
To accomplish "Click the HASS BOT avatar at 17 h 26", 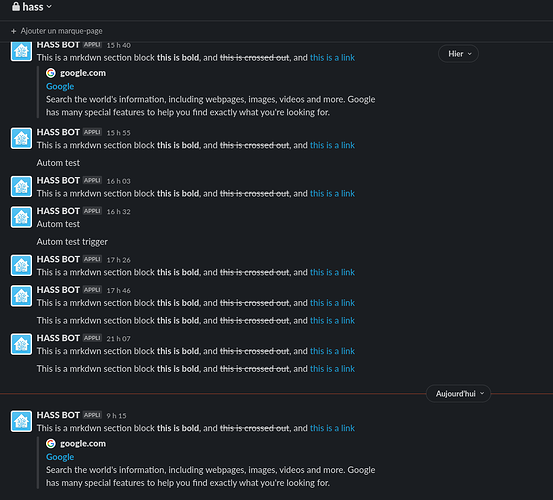I will (21, 266).
